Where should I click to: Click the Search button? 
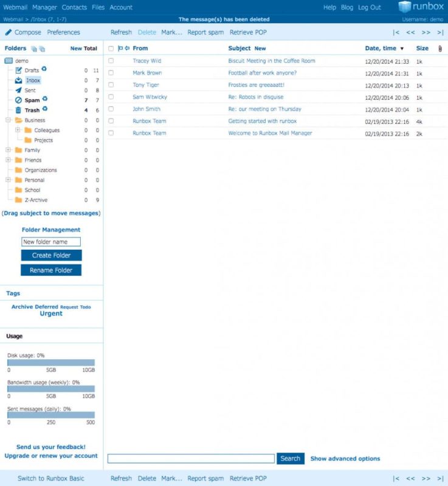coord(291,459)
